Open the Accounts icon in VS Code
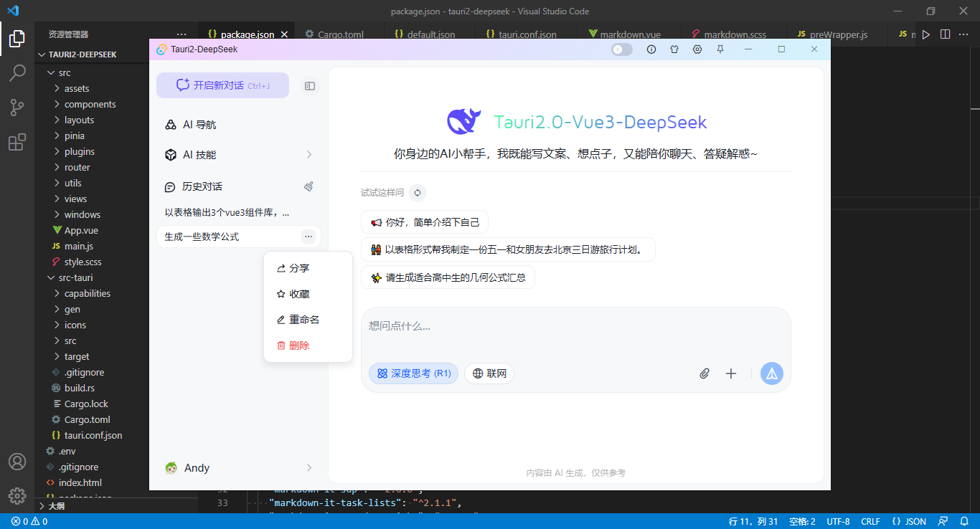Image resolution: width=980 pixels, height=529 pixels. click(17, 462)
